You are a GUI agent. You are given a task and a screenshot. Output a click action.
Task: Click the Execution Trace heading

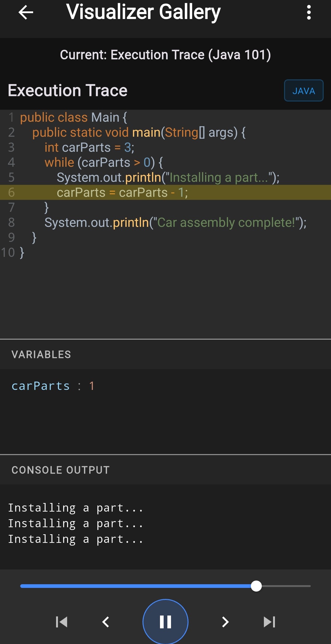click(x=68, y=90)
